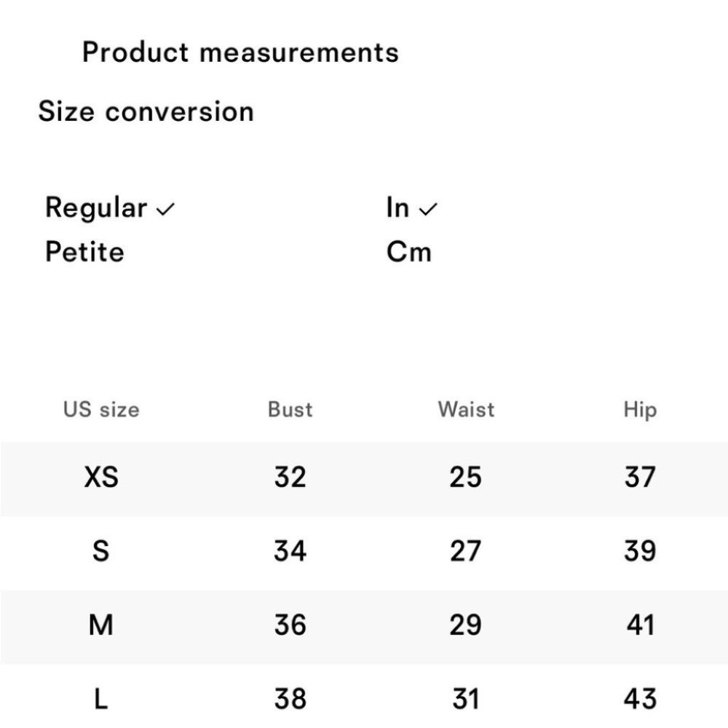Select the M size row
This screenshot has width=728, height=728.
point(364,626)
